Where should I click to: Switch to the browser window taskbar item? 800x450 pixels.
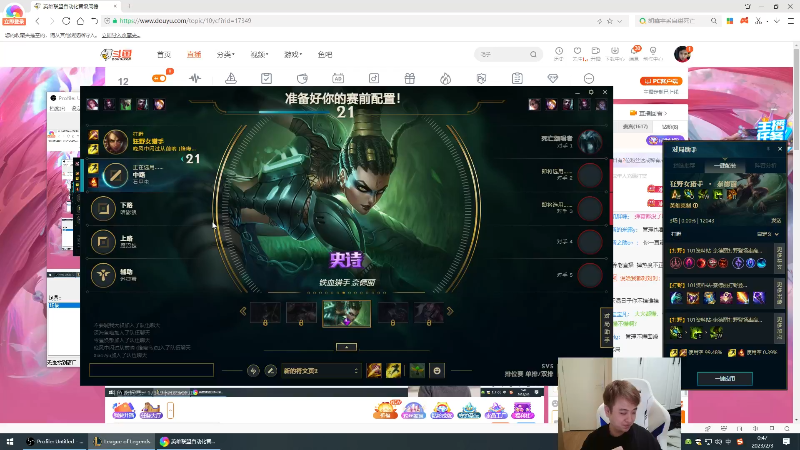click(188, 441)
